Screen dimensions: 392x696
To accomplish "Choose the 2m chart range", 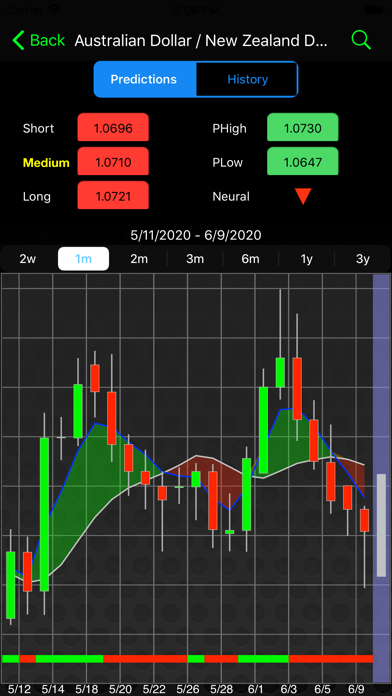I will pos(139,259).
